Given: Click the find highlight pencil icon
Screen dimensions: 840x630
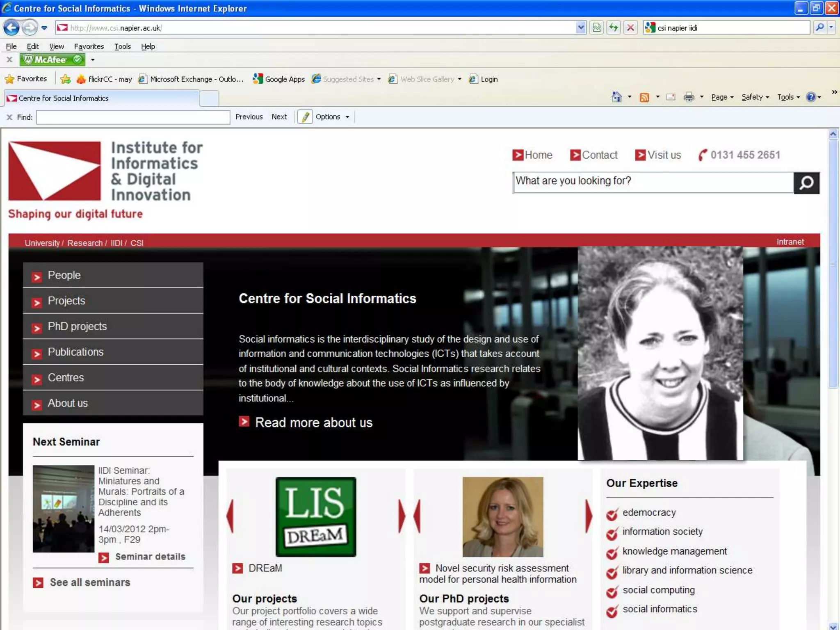Looking at the screenshot, I should click(x=305, y=117).
